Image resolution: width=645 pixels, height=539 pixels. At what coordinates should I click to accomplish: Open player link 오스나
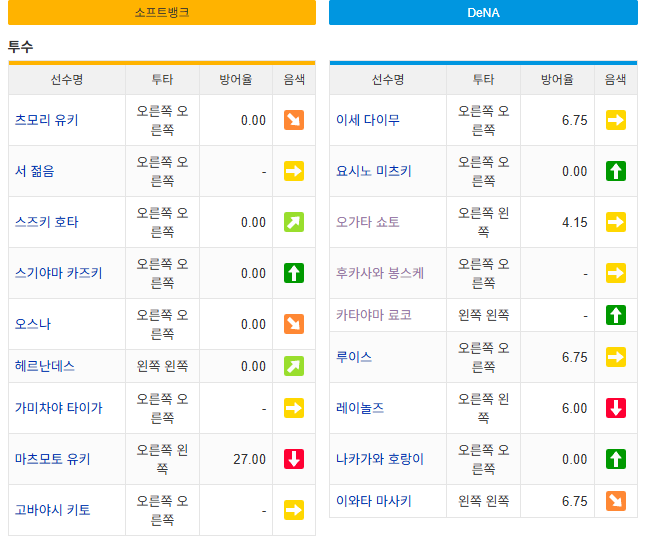[33, 324]
